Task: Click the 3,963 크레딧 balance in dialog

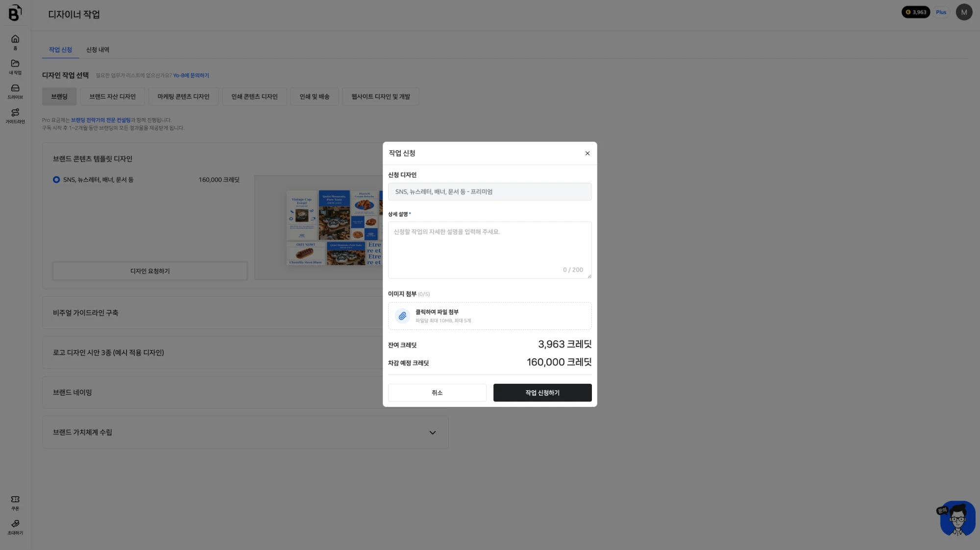Action: [x=564, y=344]
